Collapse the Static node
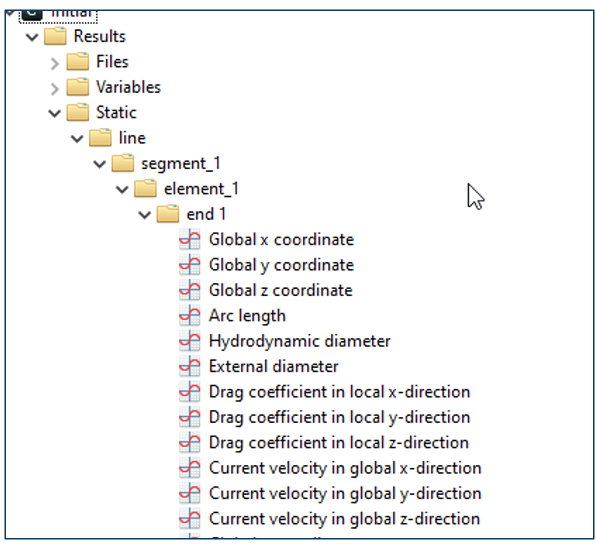Screen dimensions: 596x545 [55, 113]
